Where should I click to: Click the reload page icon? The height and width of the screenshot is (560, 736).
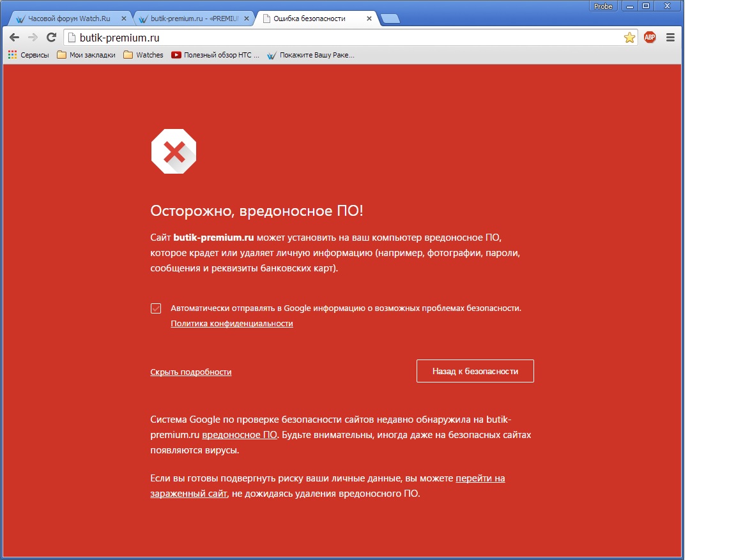(x=52, y=38)
